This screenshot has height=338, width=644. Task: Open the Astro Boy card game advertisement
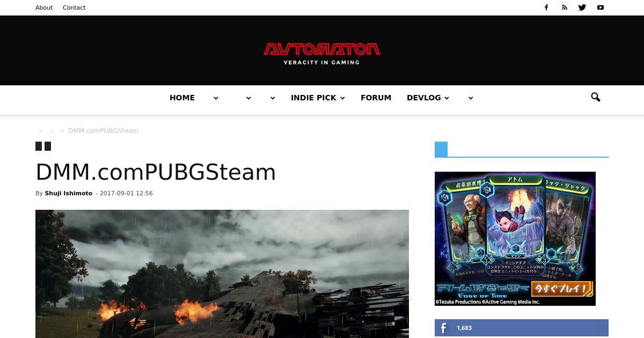click(x=515, y=239)
